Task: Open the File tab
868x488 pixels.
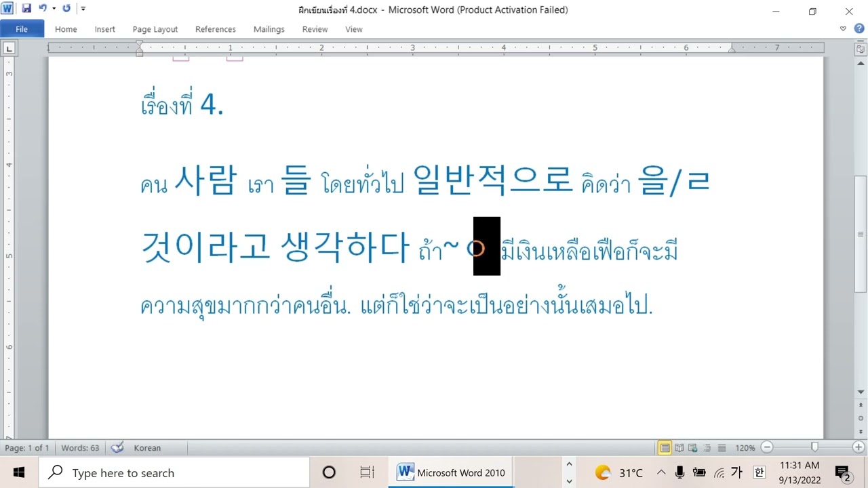Action: [x=22, y=29]
